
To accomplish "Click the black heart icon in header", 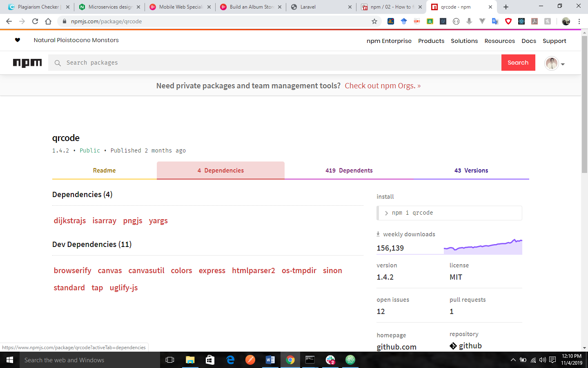I will point(18,40).
